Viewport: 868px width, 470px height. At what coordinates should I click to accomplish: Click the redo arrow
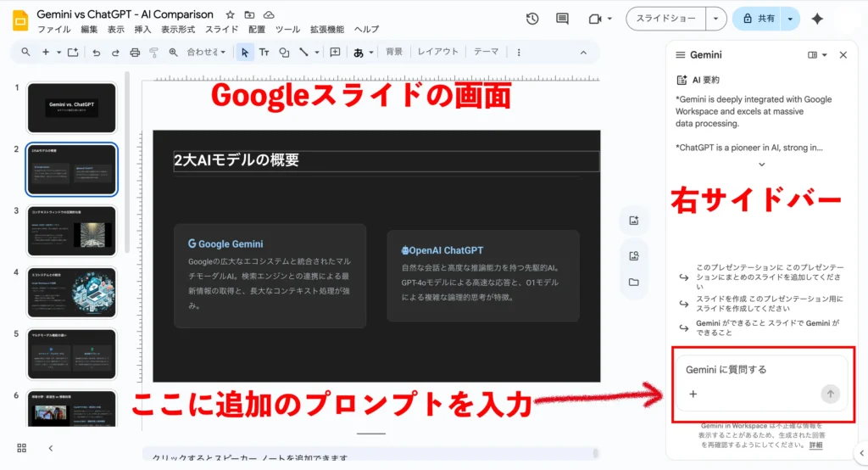(x=115, y=53)
